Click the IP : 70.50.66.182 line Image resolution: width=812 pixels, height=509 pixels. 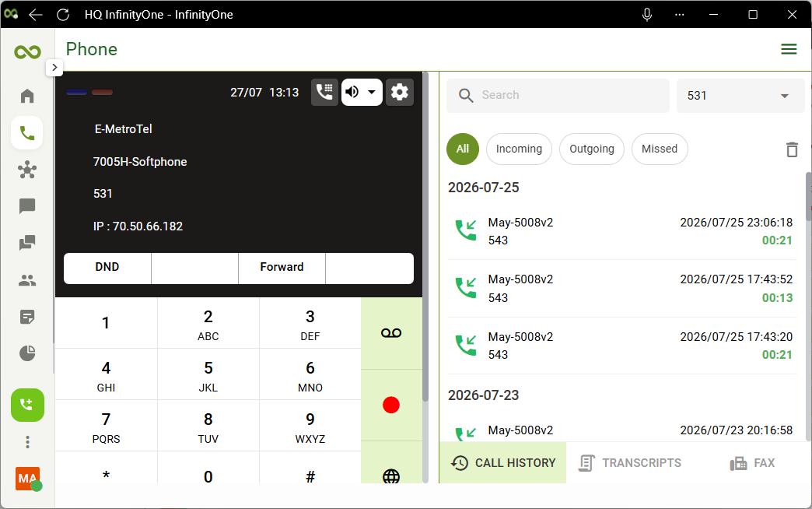coord(138,226)
